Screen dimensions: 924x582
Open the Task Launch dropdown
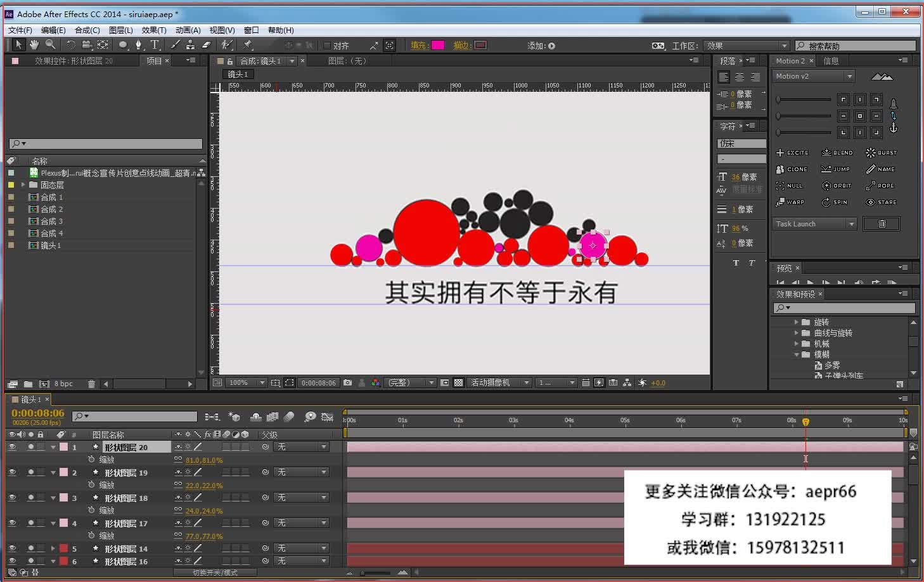[814, 223]
